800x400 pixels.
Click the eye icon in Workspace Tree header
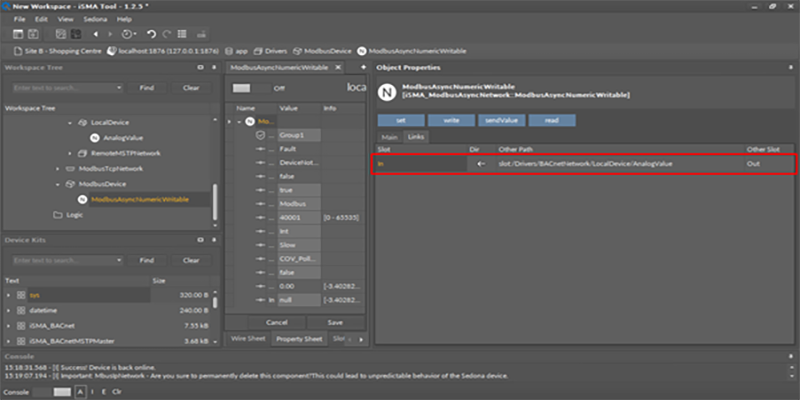coord(201,67)
